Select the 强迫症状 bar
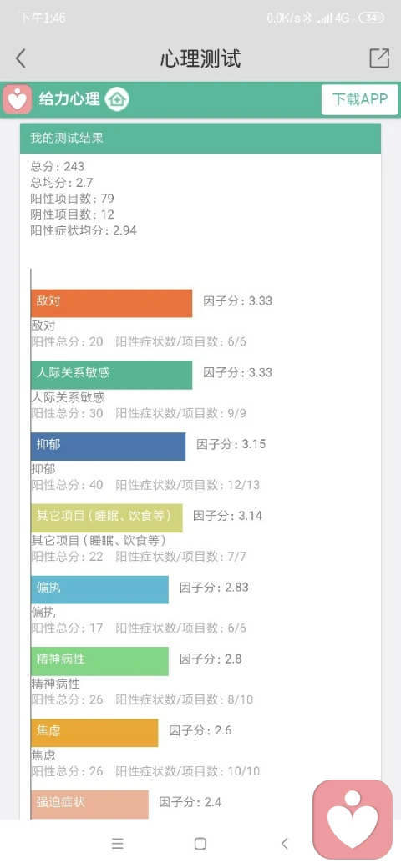The height and width of the screenshot is (868, 401). coord(89,804)
